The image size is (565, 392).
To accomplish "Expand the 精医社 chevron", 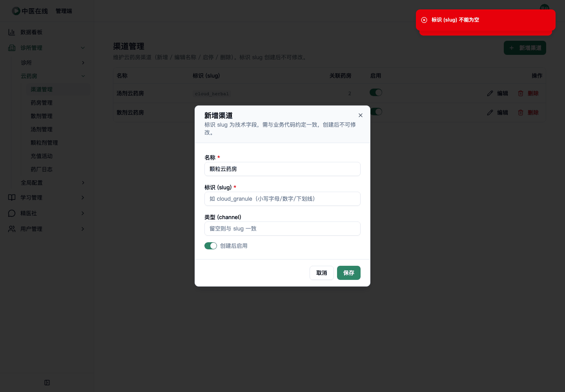I will click(x=83, y=213).
